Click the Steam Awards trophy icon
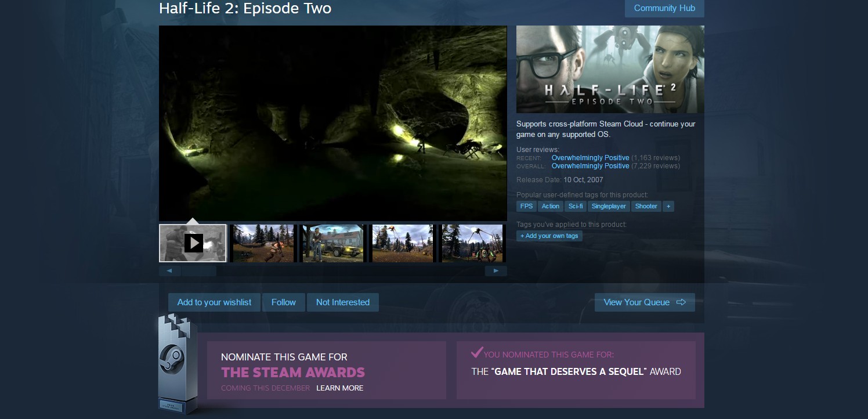 coord(177,364)
